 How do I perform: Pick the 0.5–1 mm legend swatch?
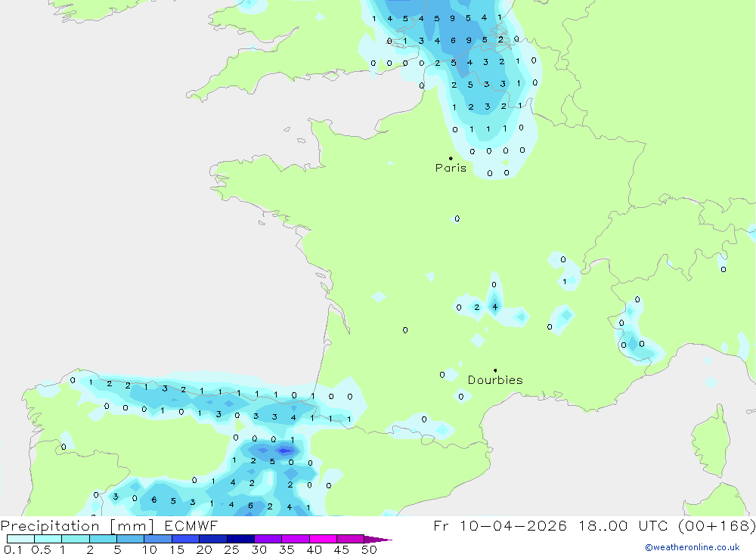48,539
